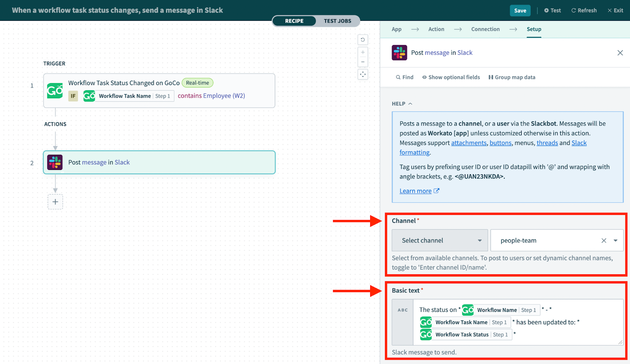Click the IF condition badge in trigger
This screenshot has width=630, height=364.
tap(73, 96)
